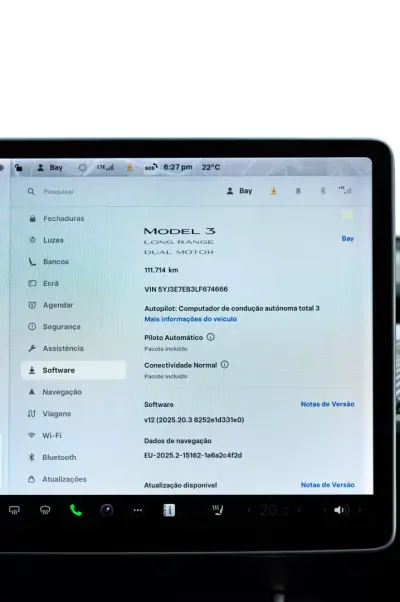The width and height of the screenshot is (400, 602).
Task: Open Conectividade Normal info circle
Action: tap(225, 365)
